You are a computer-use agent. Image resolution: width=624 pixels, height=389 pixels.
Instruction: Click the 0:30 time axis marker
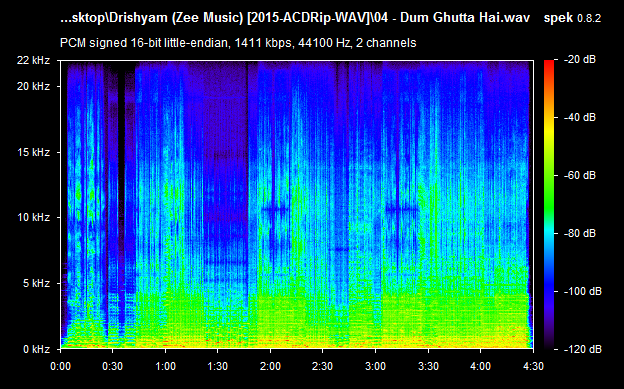coord(113,366)
